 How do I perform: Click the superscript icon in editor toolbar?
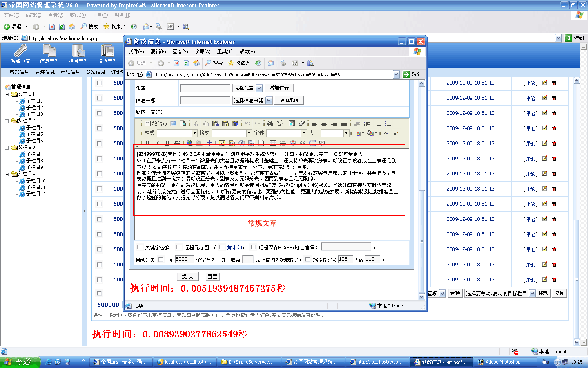(x=396, y=133)
